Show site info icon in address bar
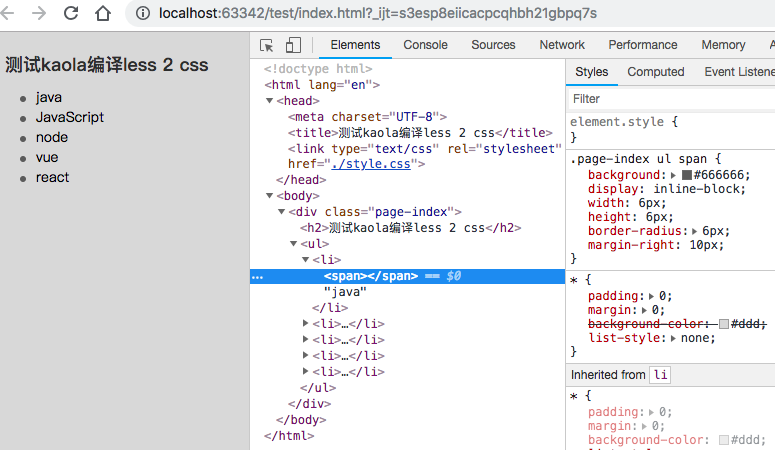The height and width of the screenshot is (450, 775). [143, 13]
